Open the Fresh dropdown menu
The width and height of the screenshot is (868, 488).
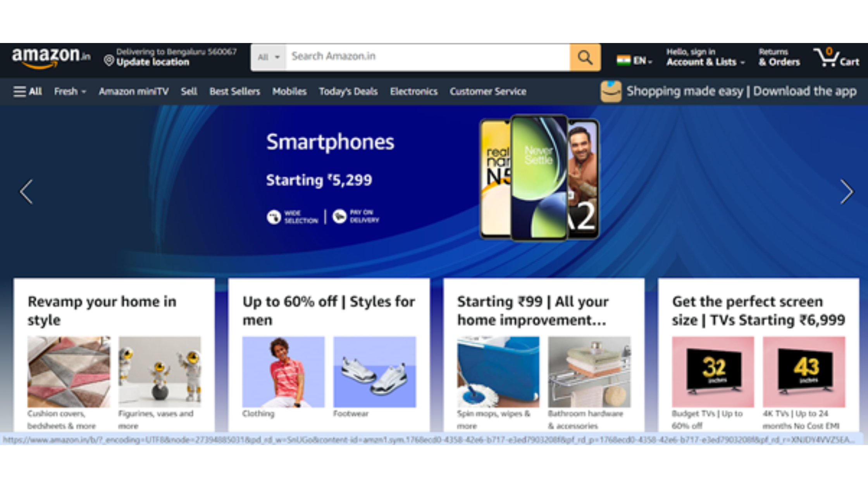[70, 91]
